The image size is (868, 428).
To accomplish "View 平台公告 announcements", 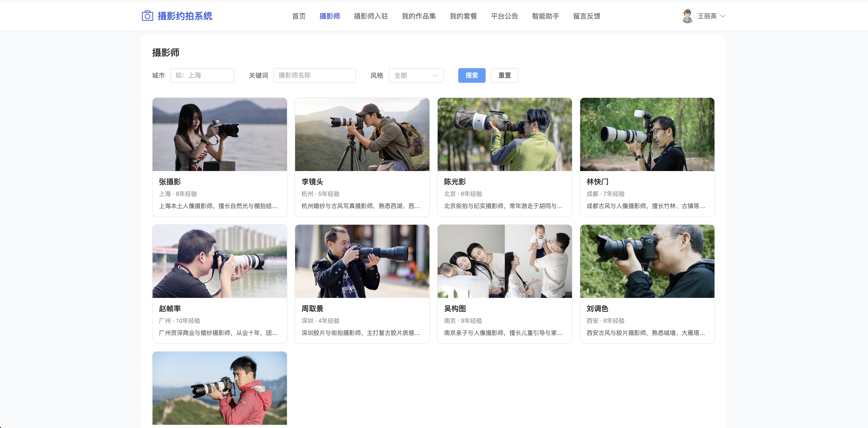I will (504, 16).
